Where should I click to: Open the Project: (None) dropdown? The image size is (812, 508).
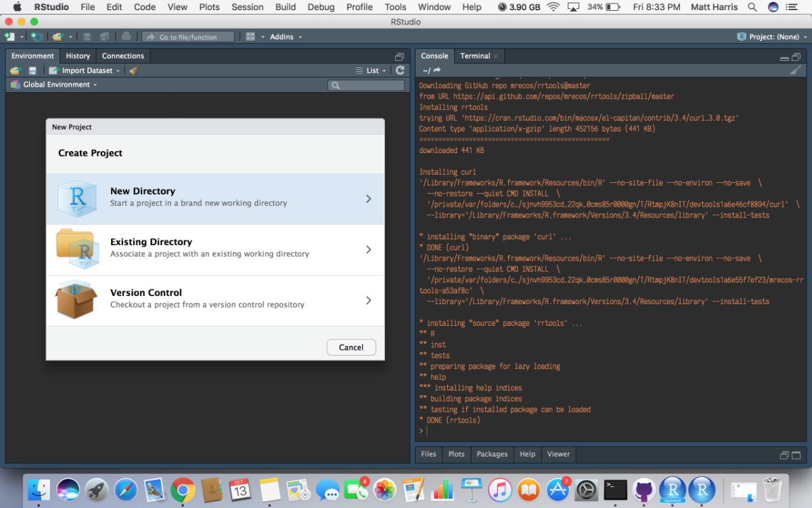pos(771,37)
